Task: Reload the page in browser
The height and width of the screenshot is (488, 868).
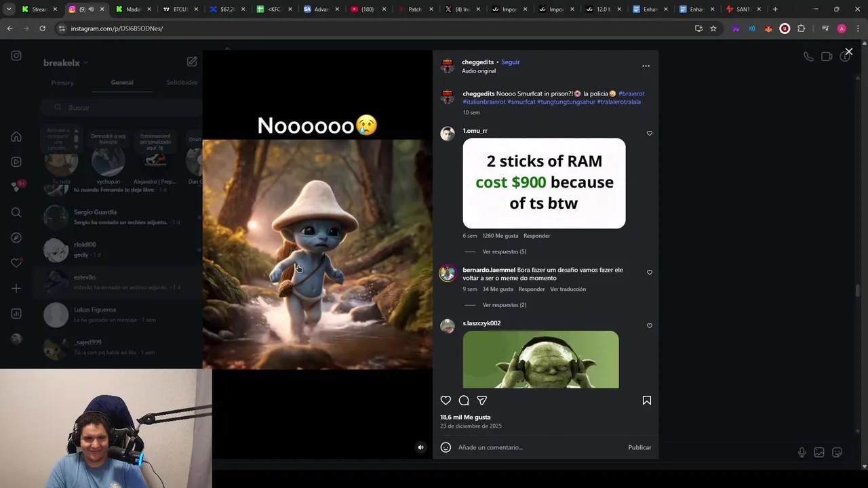Action: [42, 28]
